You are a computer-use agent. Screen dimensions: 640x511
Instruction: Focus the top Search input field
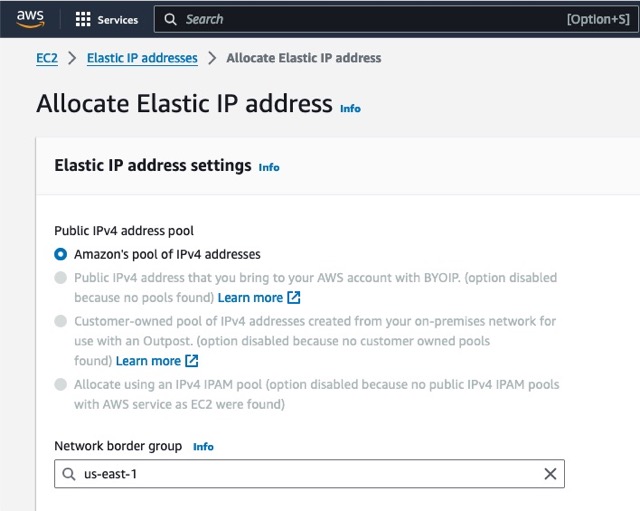point(396,19)
